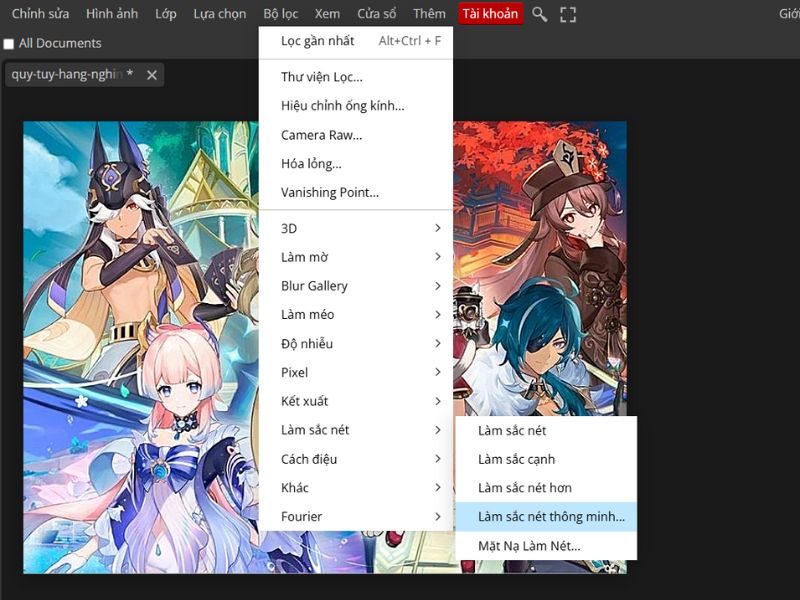The width and height of the screenshot is (800, 600).
Task: Expand the Độ nhiễu submenu arrow
Action: [438, 343]
